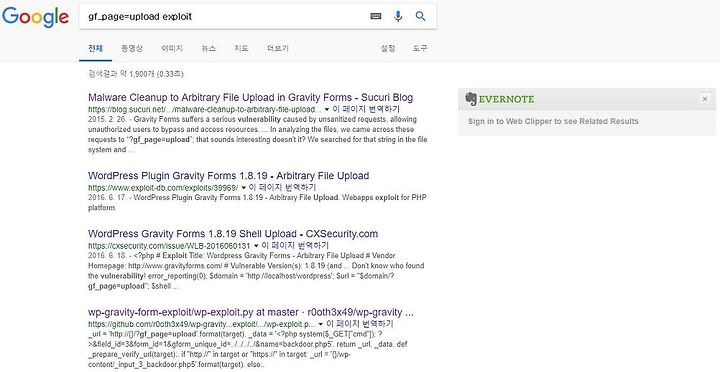Open the on-screen keyboard icon in search box
Screen dimensions: 720x372
pyautogui.click(x=375, y=17)
